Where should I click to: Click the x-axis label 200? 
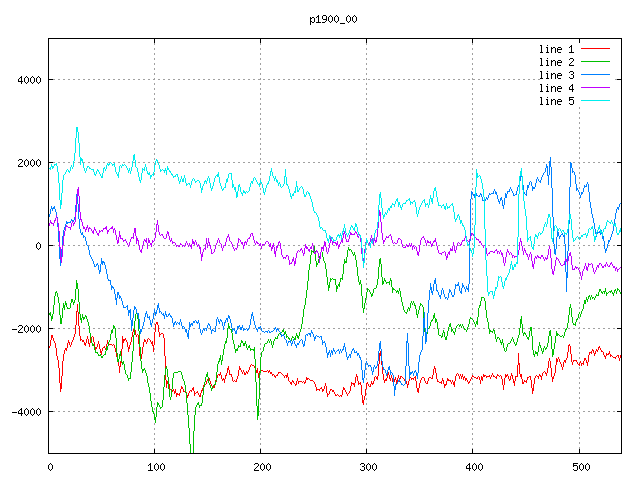262,467
